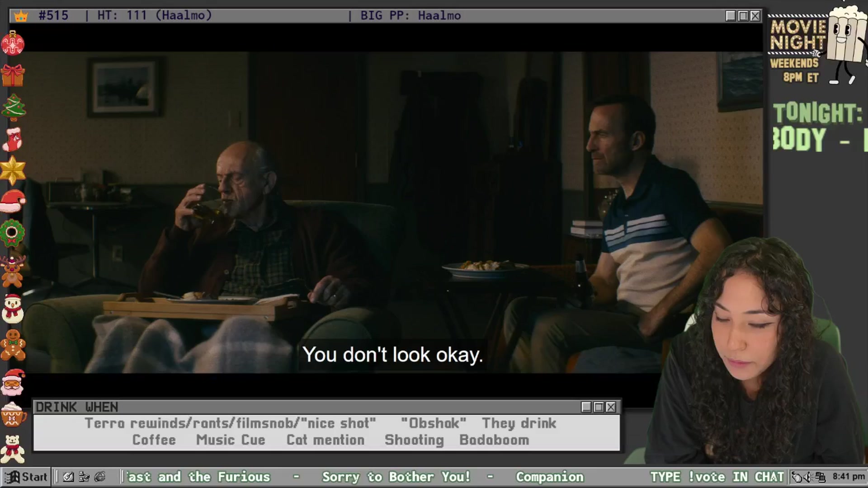868x488 pixels.
Task: Click the mouse icon in the system tray
Action: point(797,477)
